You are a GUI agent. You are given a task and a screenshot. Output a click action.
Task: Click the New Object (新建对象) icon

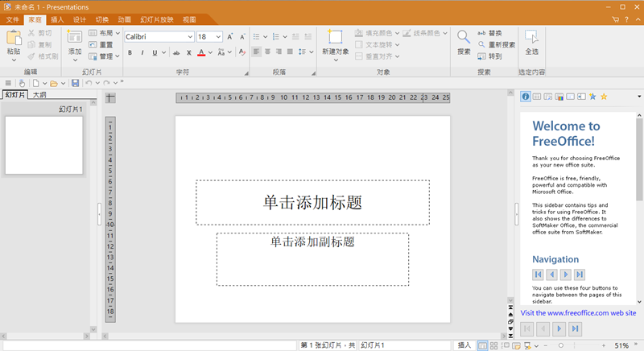(336, 37)
